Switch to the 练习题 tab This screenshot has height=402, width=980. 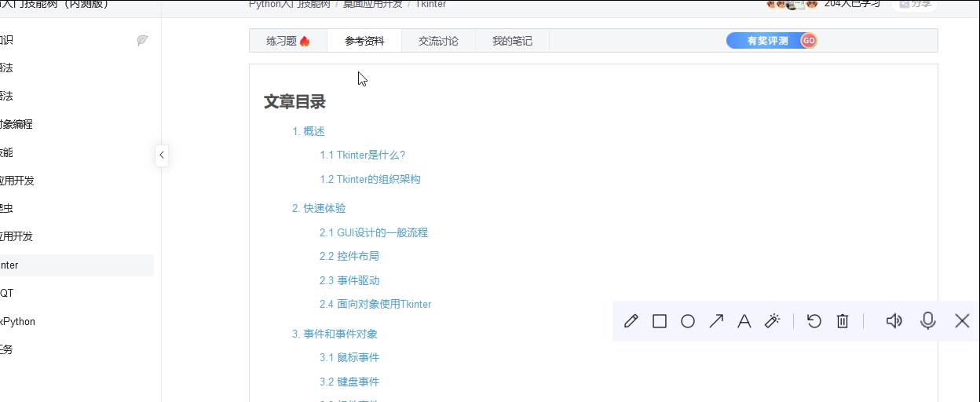pyautogui.click(x=287, y=41)
